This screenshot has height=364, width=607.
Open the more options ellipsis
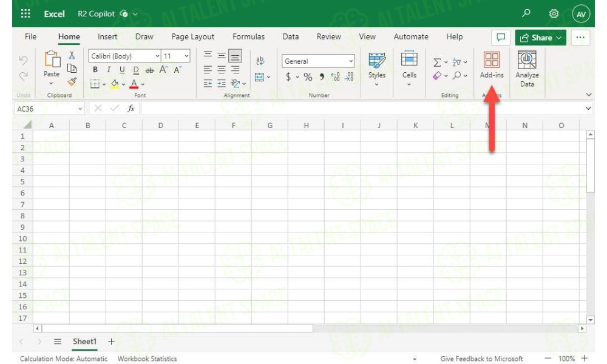click(580, 38)
